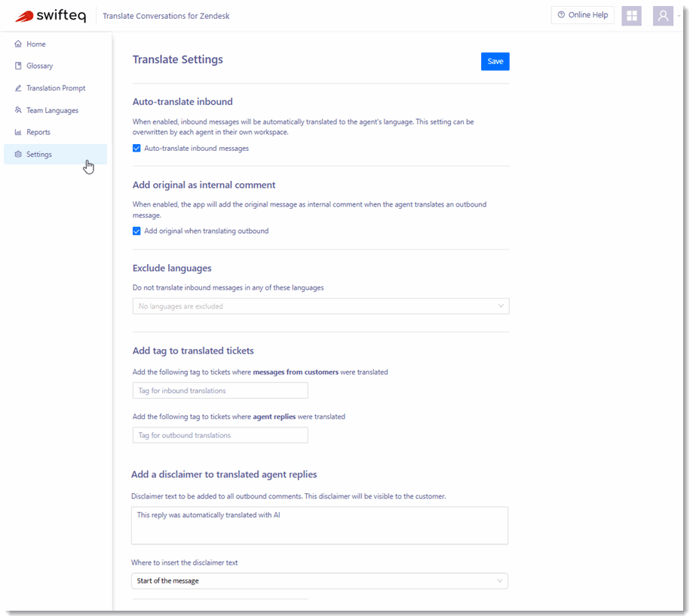Open Translation Prompt in sidebar
This screenshot has height=616, width=690.
click(56, 88)
